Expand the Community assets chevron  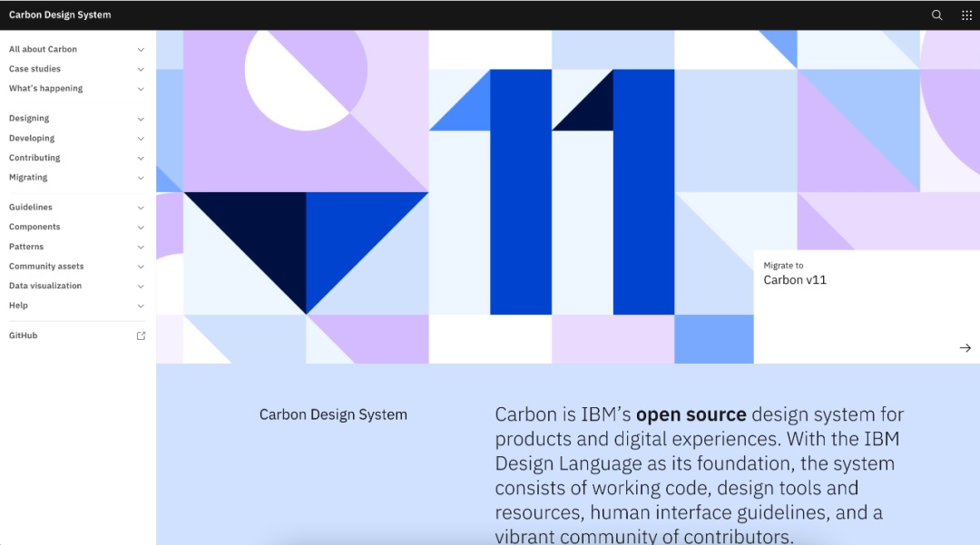tap(141, 267)
